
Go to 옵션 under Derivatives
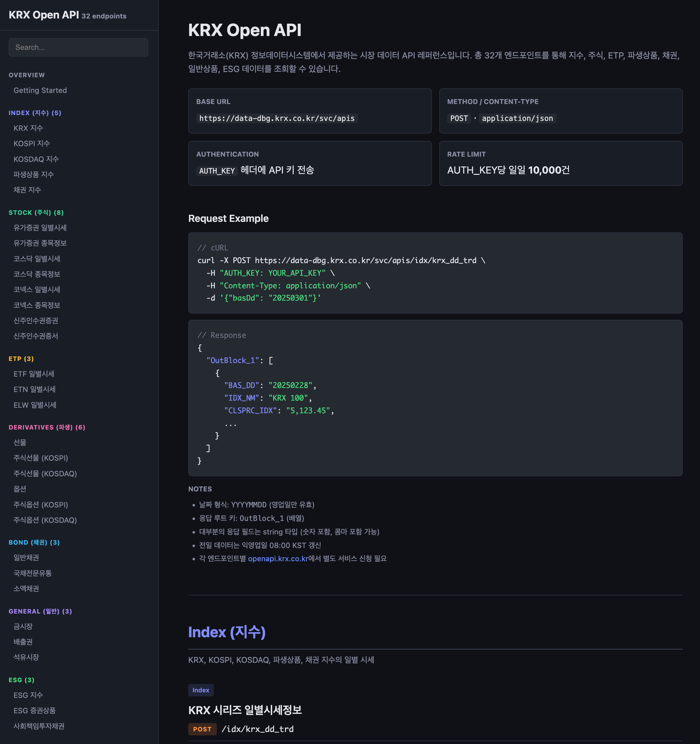click(x=20, y=489)
